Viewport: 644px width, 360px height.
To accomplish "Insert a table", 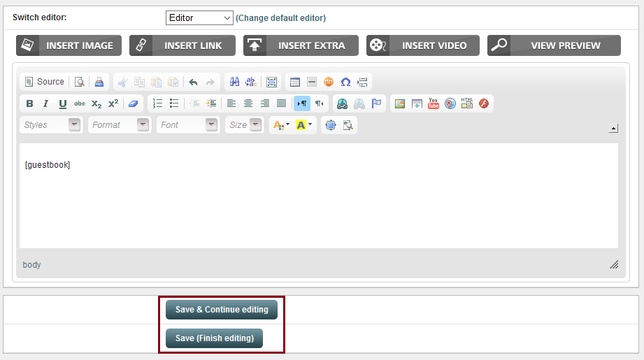I will pyautogui.click(x=295, y=82).
